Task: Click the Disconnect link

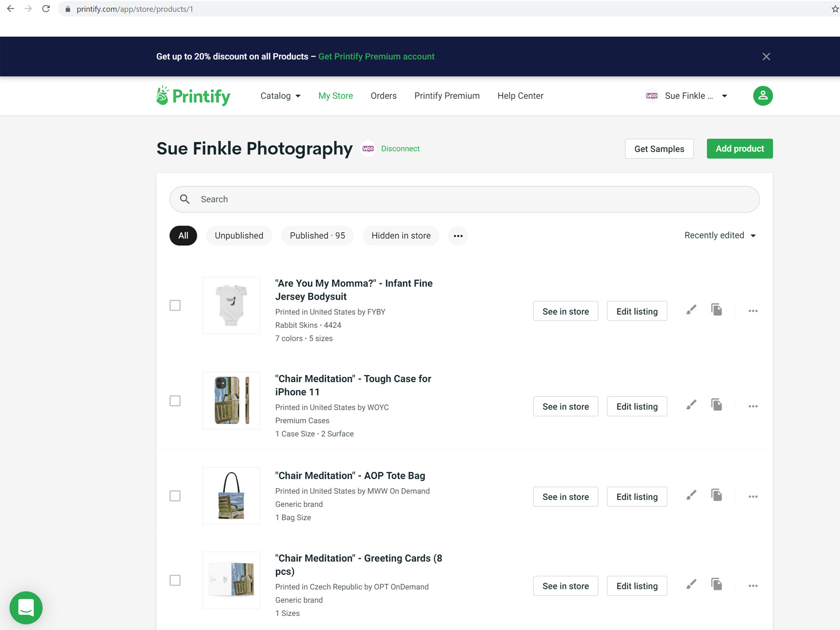Action: pos(400,148)
